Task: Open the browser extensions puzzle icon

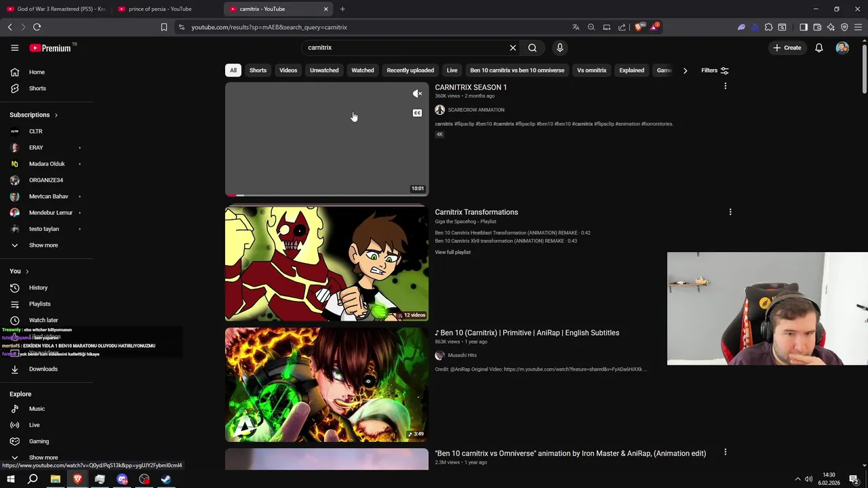Action: point(768,27)
